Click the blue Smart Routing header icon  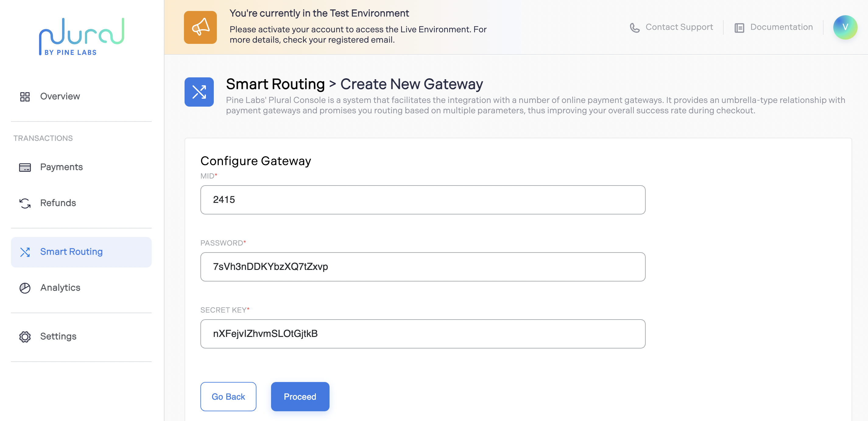(199, 92)
